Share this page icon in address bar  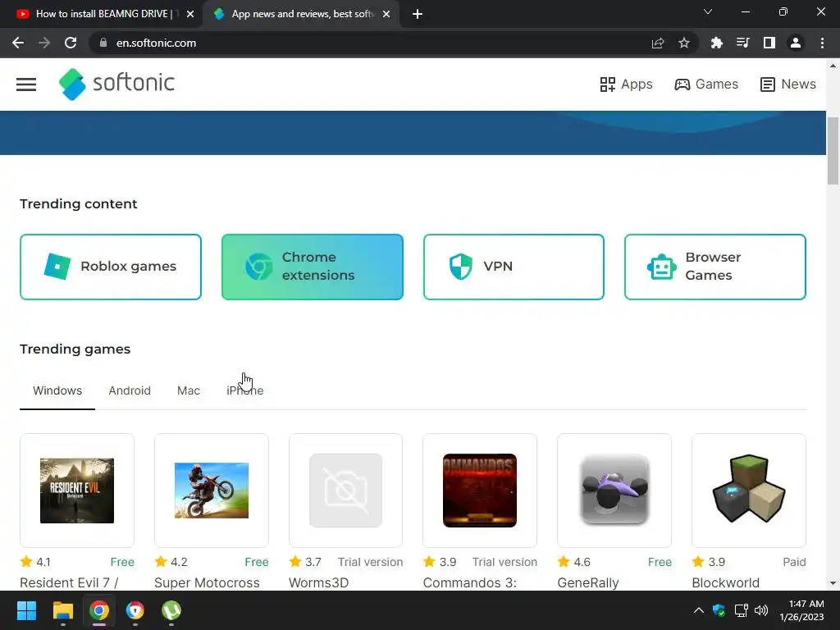tap(658, 43)
